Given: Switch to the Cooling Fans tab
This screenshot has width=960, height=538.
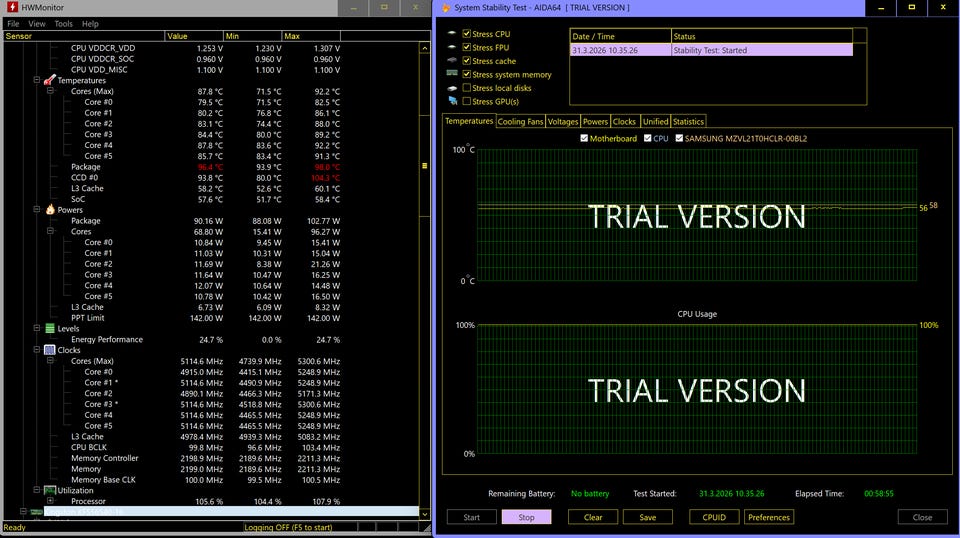Looking at the screenshot, I should (x=520, y=122).
